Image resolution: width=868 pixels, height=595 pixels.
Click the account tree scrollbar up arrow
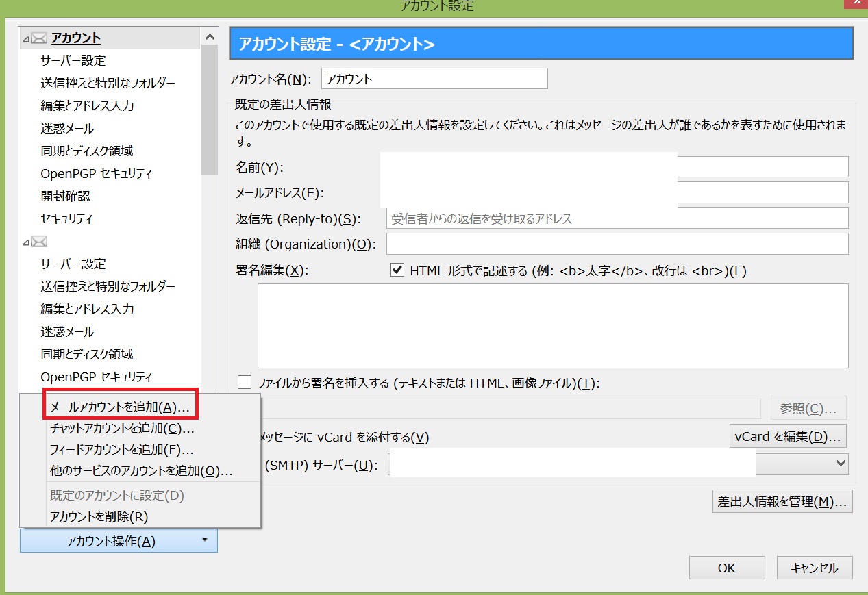tap(210, 37)
